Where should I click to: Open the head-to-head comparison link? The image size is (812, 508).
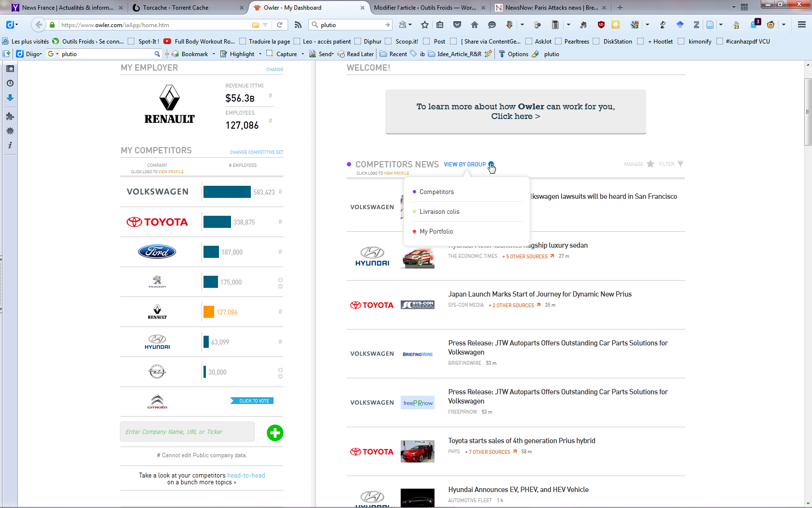click(246, 475)
